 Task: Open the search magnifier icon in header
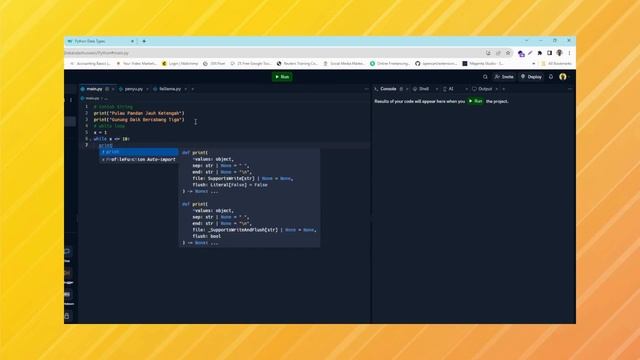click(485, 77)
